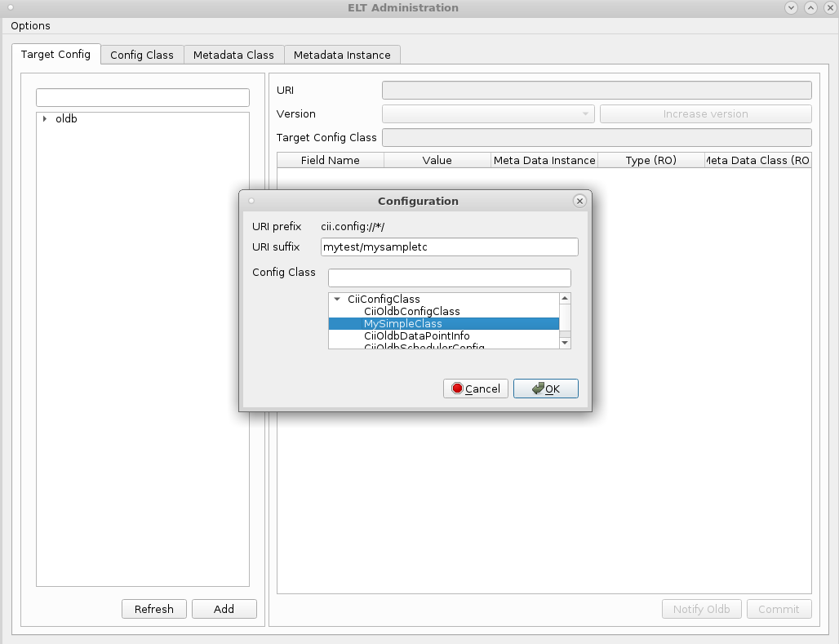
Task: Open the Metadata Instance tab
Action: coord(342,55)
